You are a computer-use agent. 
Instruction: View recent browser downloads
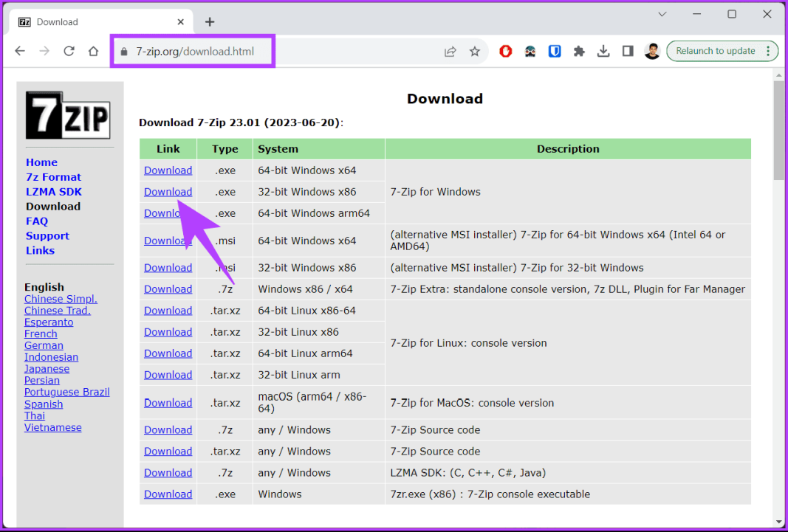(603, 51)
